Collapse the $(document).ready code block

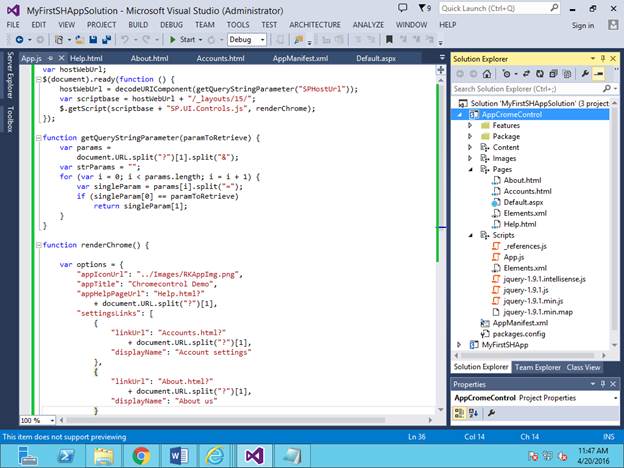[x=39, y=80]
